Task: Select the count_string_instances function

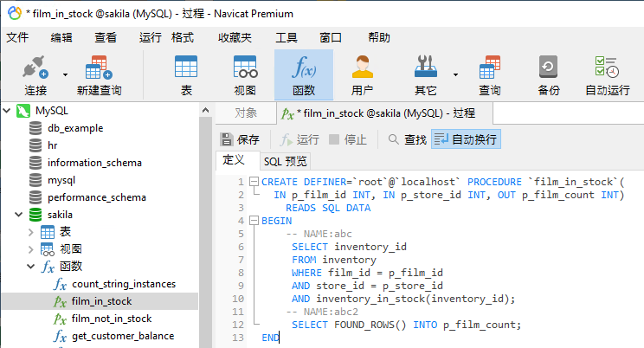Action: (x=124, y=284)
